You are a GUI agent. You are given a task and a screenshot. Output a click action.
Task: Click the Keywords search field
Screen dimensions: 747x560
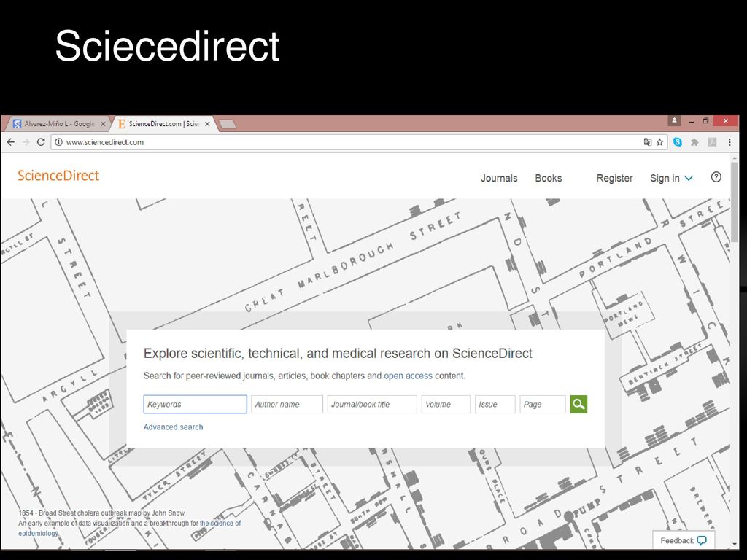[x=196, y=404]
